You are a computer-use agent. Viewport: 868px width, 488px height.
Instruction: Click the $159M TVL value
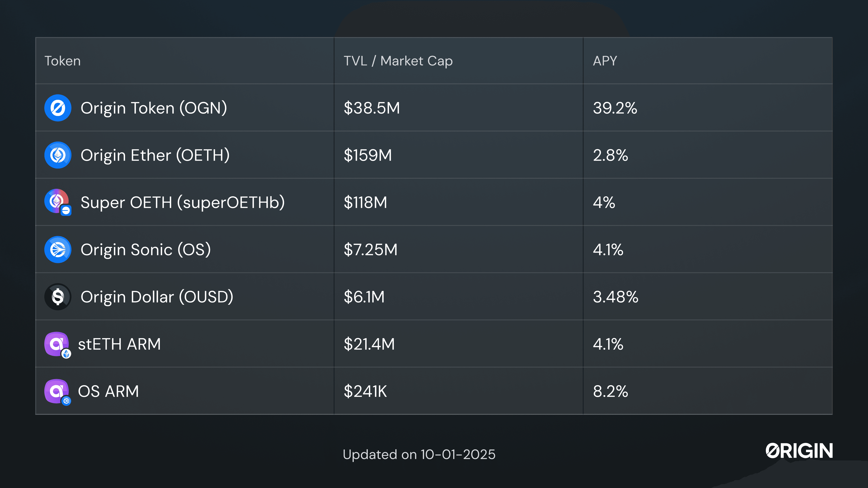(x=368, y=155)
